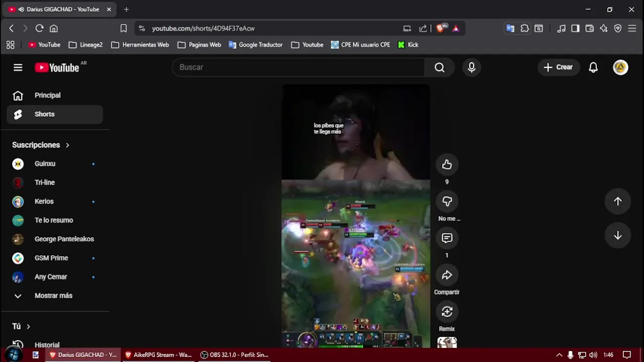Click the Buscar search field
644x362 pixels.
pyautogui.click(x=298, y=67)
